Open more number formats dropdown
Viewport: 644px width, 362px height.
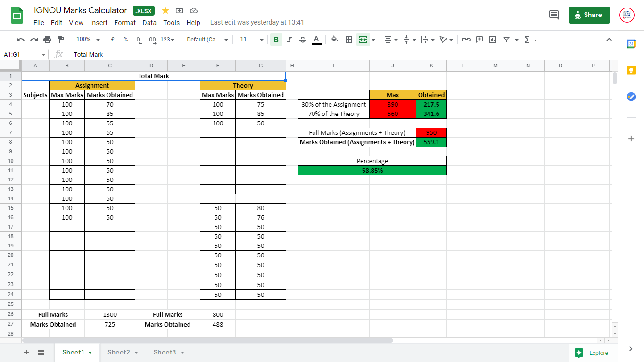tap(167, 40)
